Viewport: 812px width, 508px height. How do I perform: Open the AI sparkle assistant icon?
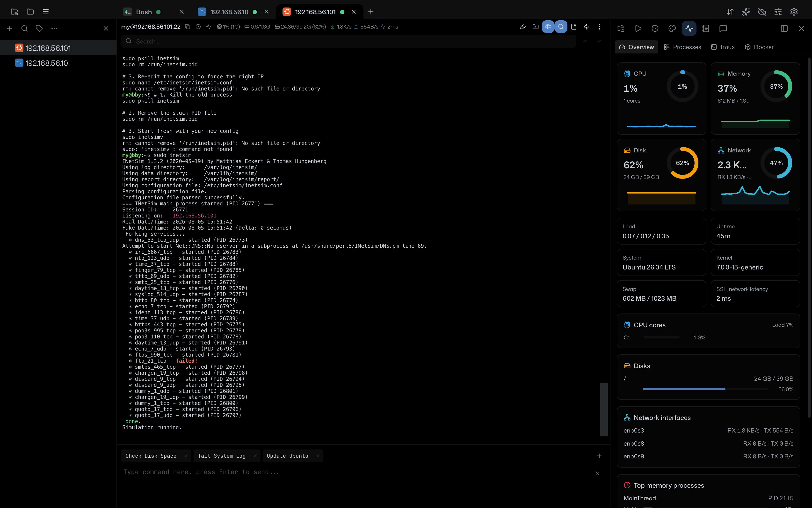[746, 12]
